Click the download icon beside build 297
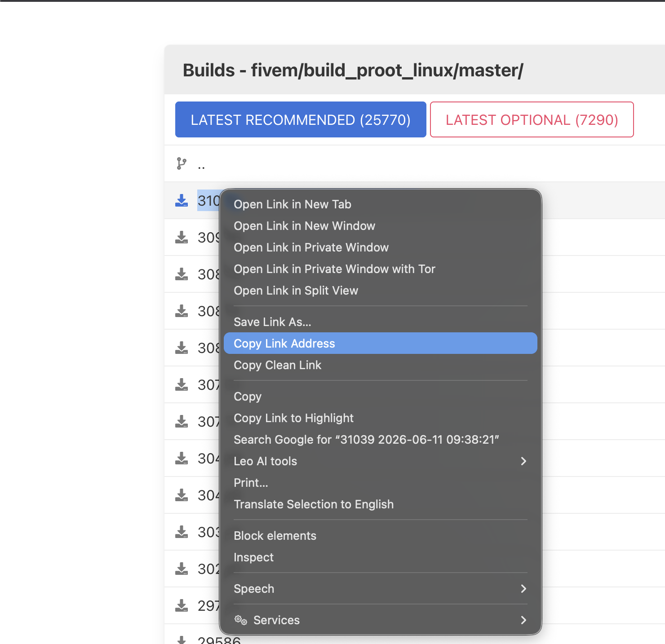Image resolution: width=665 pixels, height=644 pixels. [x=182, y=605]
